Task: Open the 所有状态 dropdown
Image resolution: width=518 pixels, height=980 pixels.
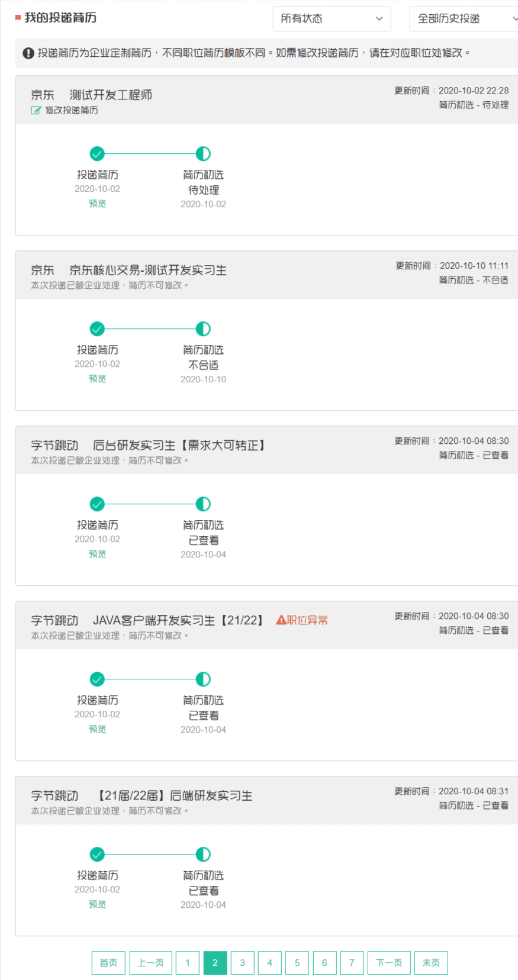Action: (332, 19)
